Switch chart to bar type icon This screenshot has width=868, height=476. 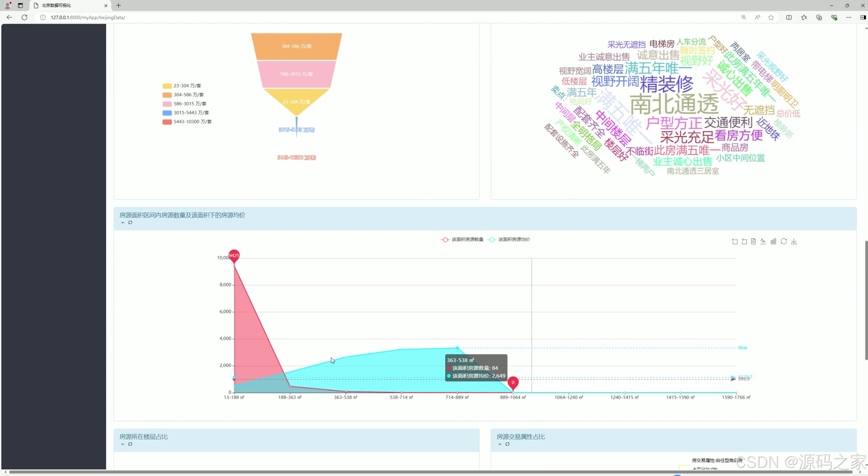pos(773,241)
